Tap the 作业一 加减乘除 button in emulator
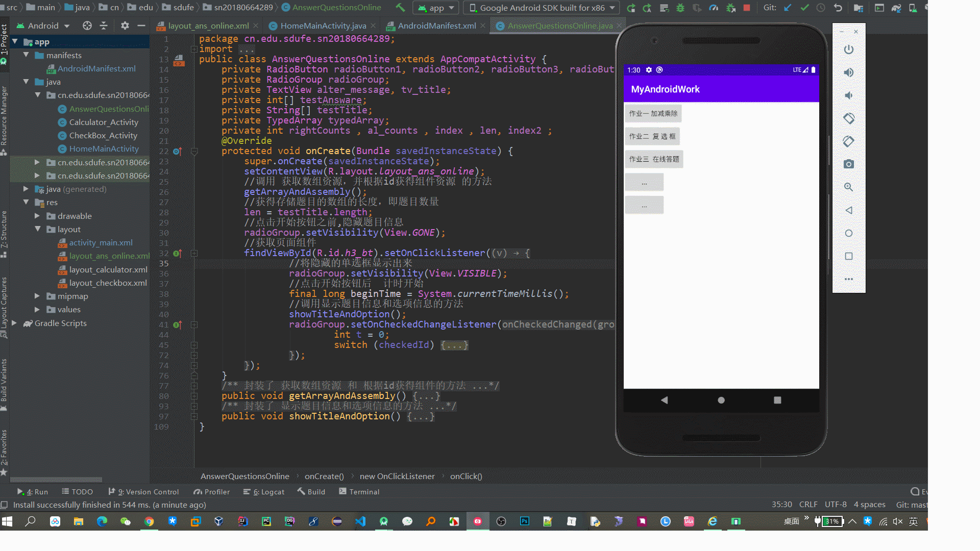The width and height of the screenshot is (980, 551). click(653, 113)
